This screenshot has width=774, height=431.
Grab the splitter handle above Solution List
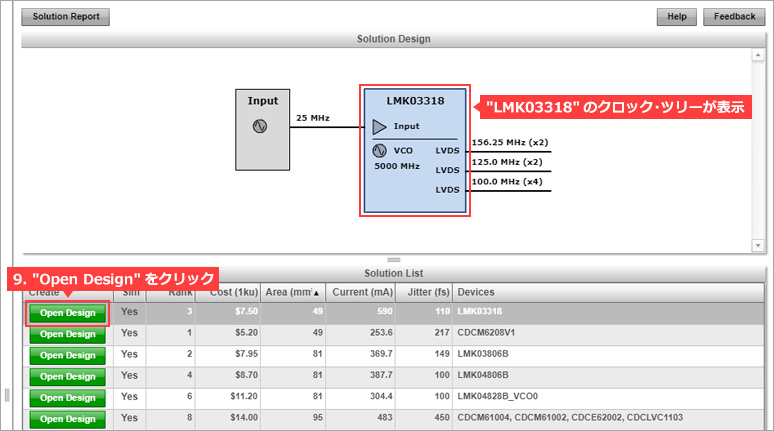pyautogui.click(x=393, y=260)
